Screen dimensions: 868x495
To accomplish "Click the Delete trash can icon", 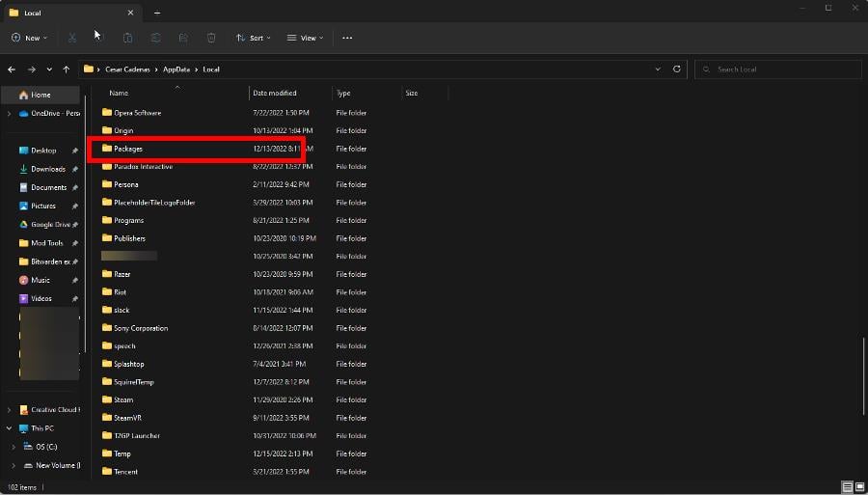I will coord(211,39).
